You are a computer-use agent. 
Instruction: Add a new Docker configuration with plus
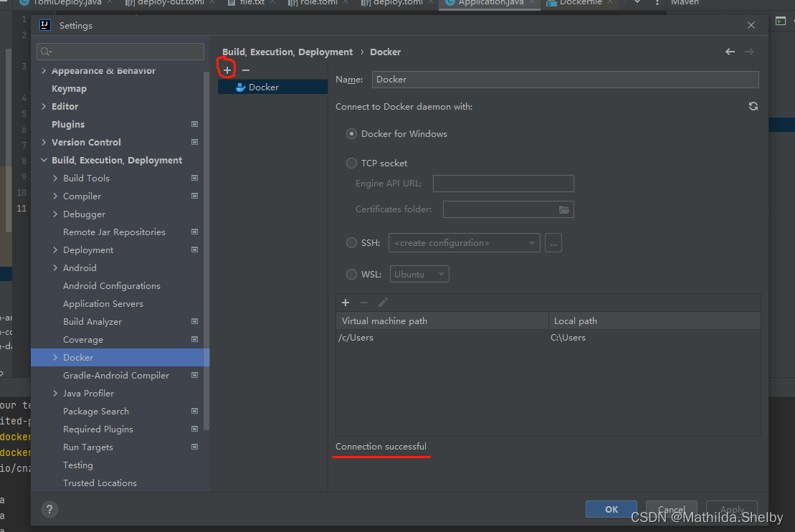227,70
